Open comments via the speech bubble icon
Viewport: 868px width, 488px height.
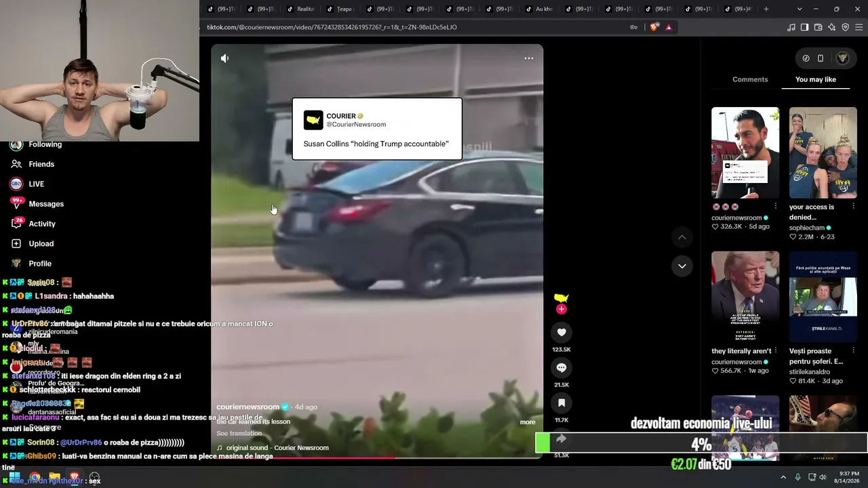561,367
